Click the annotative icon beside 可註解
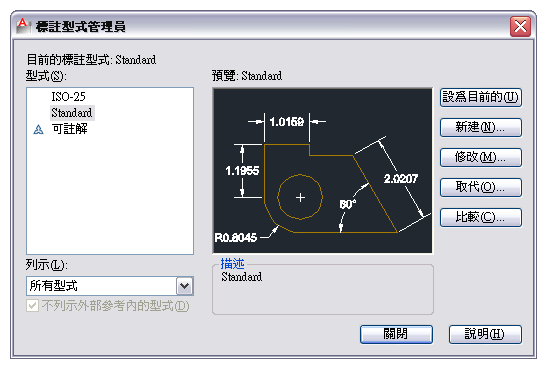547x369 pixels. click(38, 130)
